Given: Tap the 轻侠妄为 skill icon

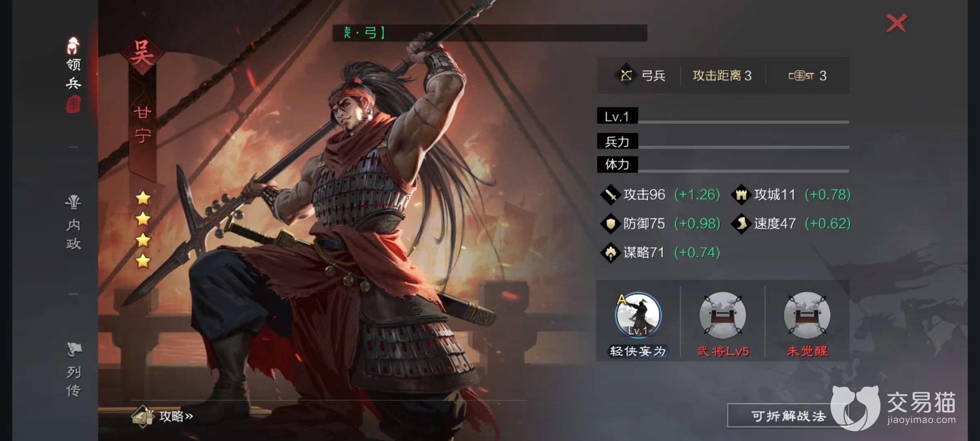Looking at the screenshot, I should 637,315.
